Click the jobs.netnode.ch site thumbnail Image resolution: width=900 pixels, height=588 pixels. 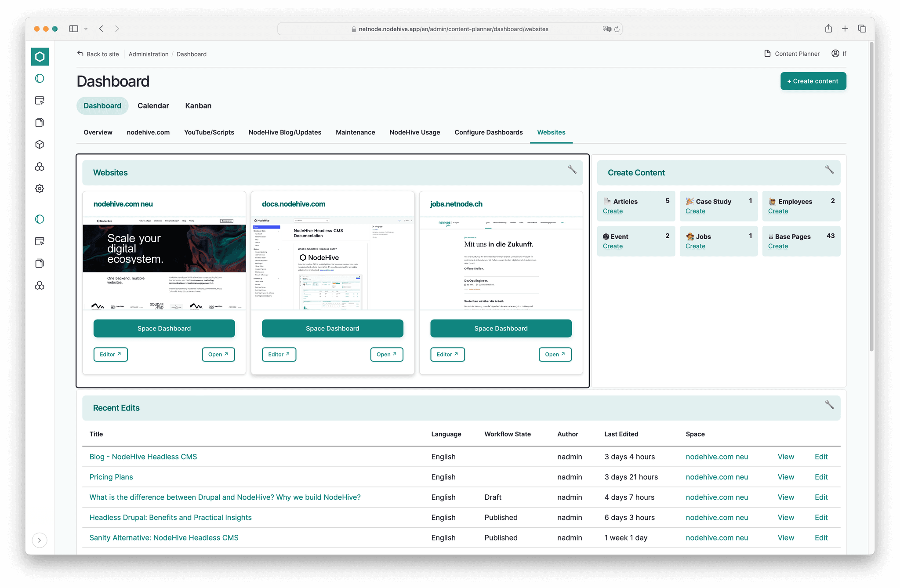pos(501,264)
